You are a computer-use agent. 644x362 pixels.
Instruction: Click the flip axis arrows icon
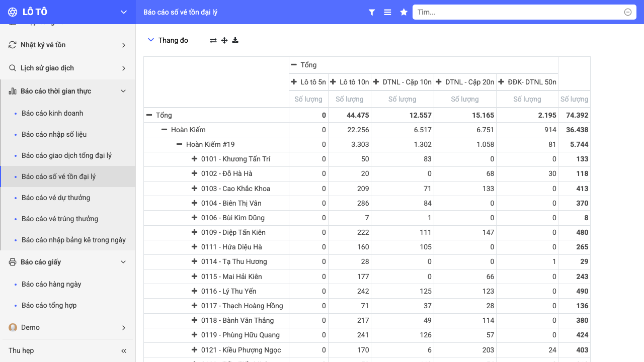point(213,40)
